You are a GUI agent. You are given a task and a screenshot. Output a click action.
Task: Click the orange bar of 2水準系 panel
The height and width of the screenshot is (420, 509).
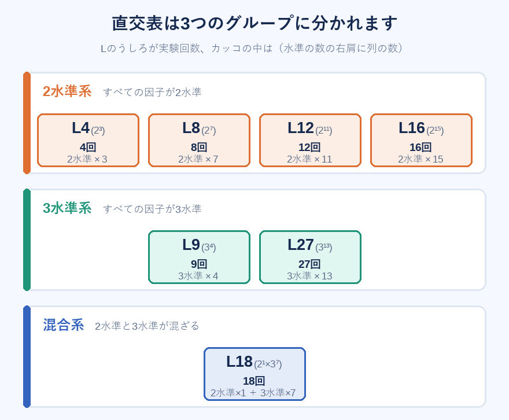click(x=27, y=123)
